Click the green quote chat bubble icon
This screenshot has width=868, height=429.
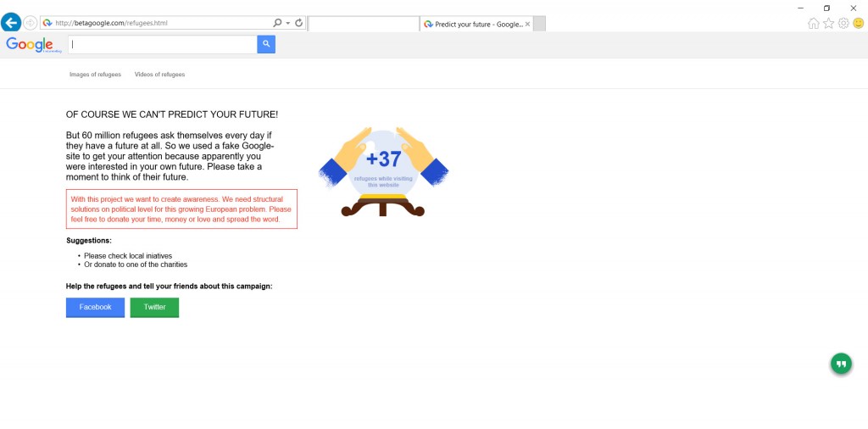pyautogui.click(x=841, y=364)
